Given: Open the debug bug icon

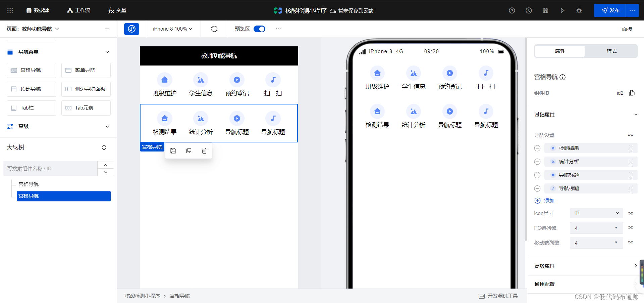Looking at the screenshot, I should point(579,10).
